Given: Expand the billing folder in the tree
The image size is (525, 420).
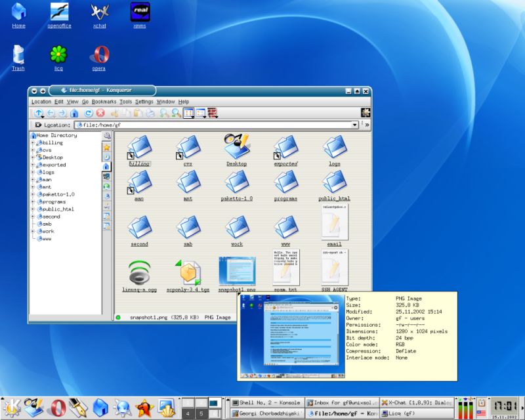Looking at the screenshot, I should click(x=32, y=142).
